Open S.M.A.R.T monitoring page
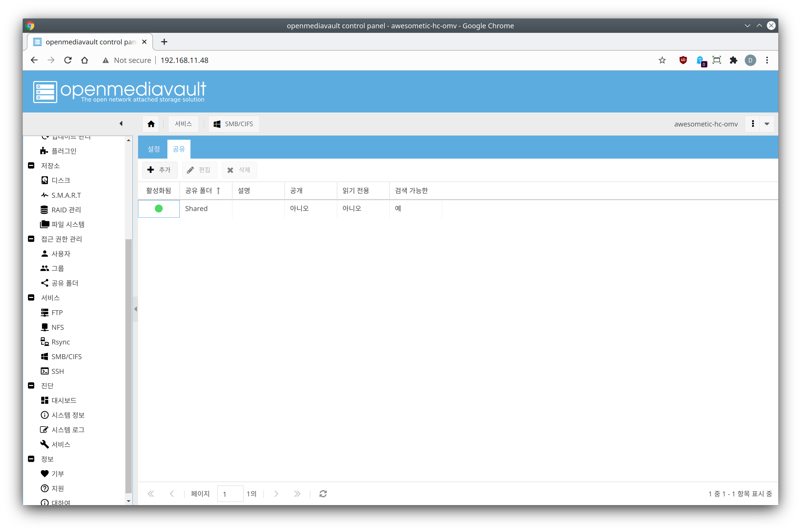 point(61,195)
